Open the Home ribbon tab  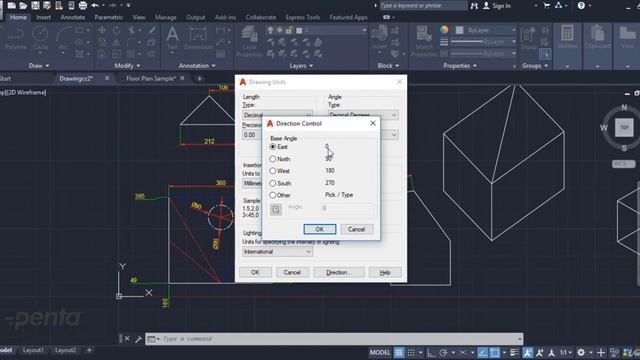[18, 17]
